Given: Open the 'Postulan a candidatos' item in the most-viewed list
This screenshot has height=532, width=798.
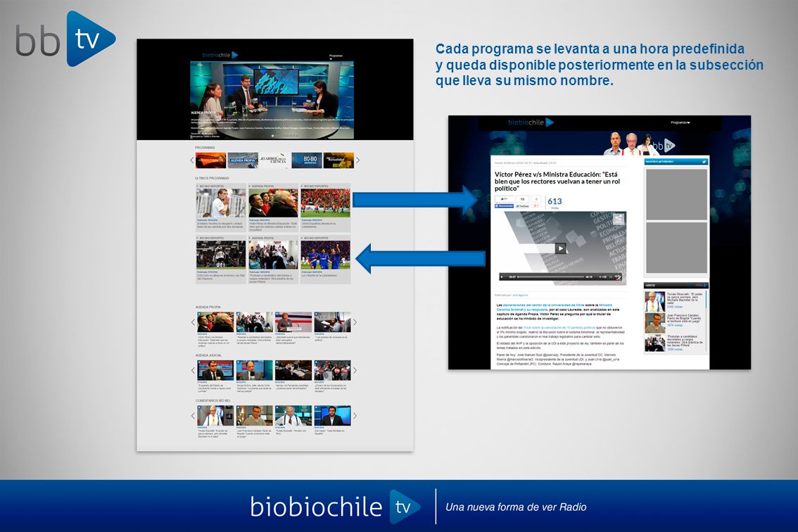Looking at the screenshot, I should click(676, 343).
